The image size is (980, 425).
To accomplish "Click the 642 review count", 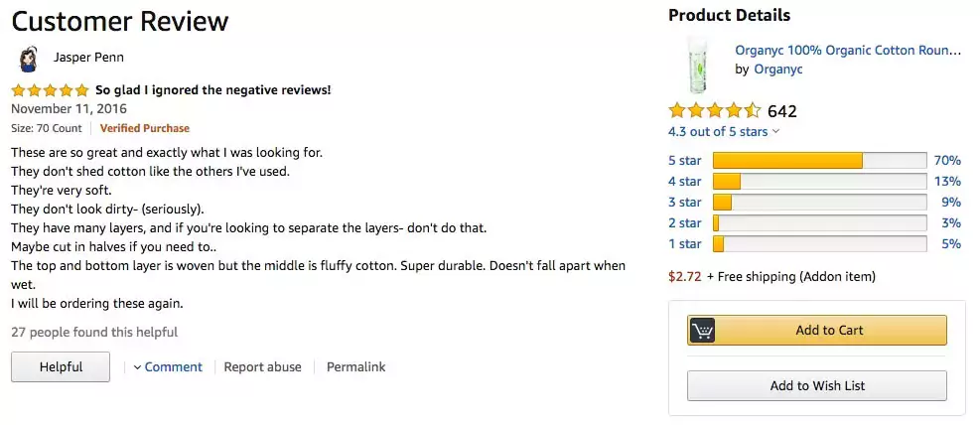I will pos(782,111).
